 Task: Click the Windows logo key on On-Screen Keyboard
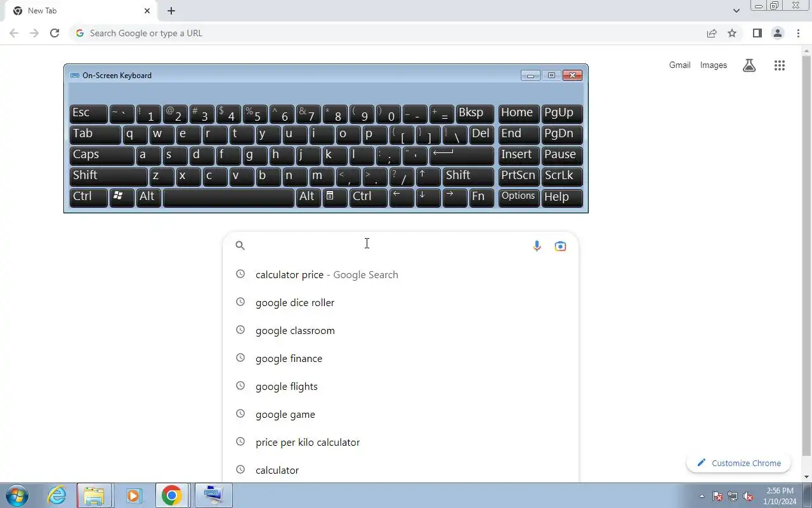point(122,197)
